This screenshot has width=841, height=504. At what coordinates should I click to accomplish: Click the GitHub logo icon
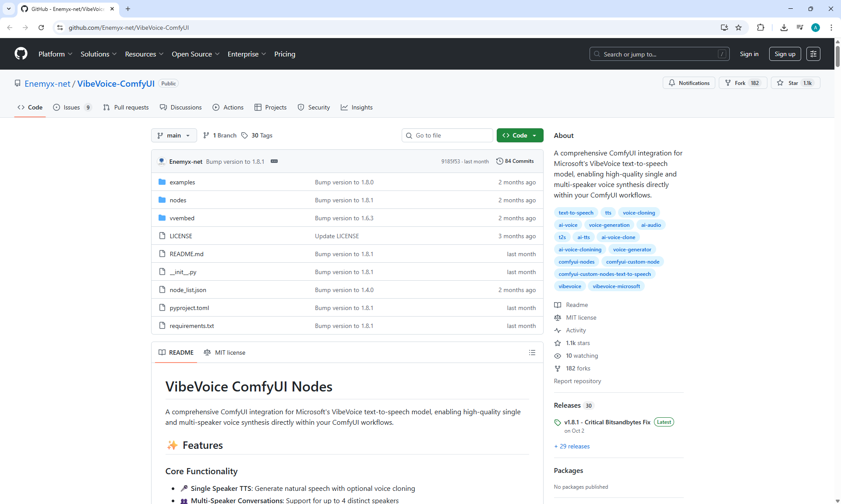pos(21,54)
